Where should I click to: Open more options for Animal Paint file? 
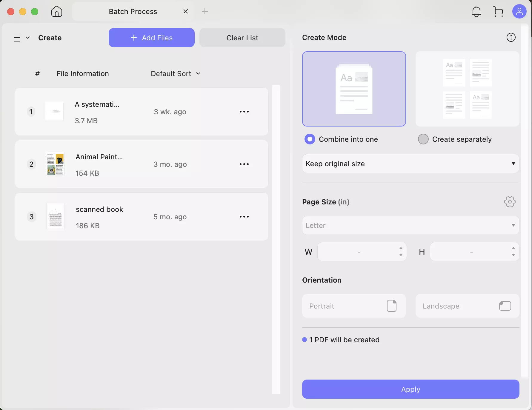244,164
